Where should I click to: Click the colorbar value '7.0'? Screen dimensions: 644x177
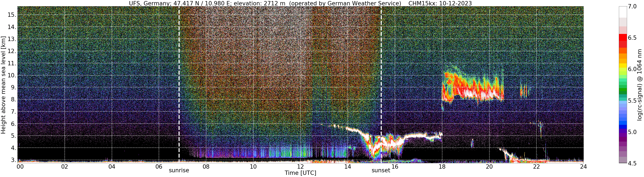tap(632, 6)
